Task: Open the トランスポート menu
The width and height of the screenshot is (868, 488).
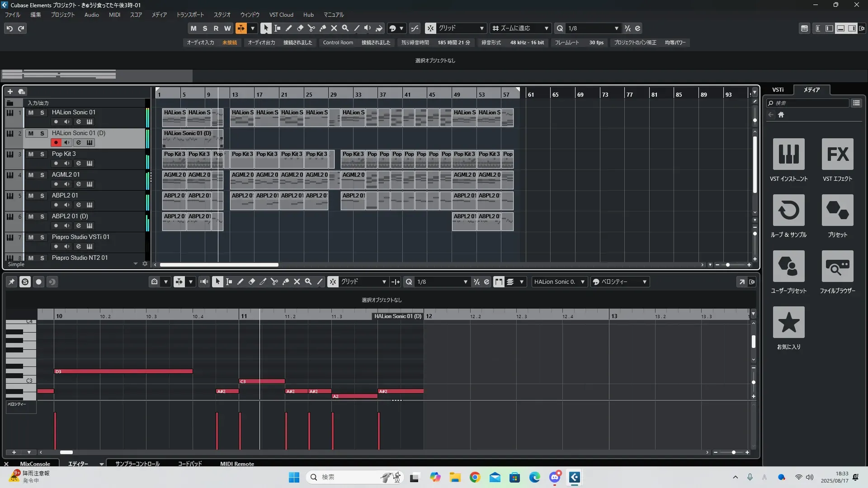Action: coord(190,14)
